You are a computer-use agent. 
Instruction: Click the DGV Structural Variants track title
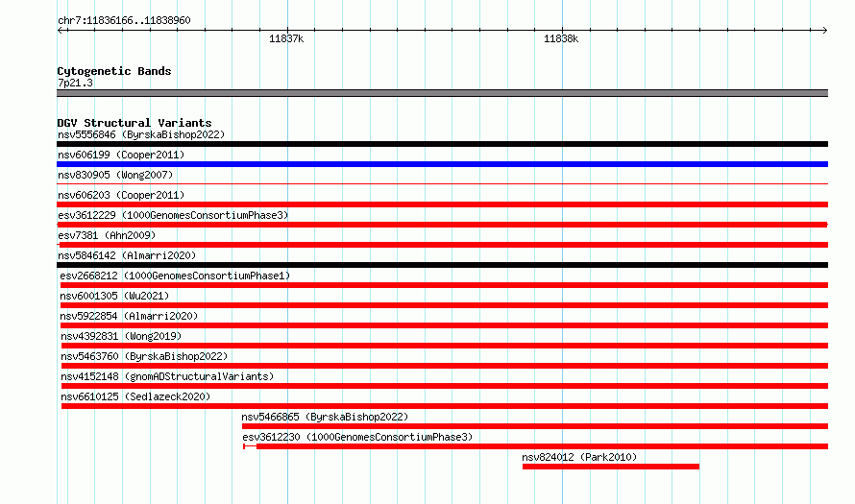click(x=134, y=123)
